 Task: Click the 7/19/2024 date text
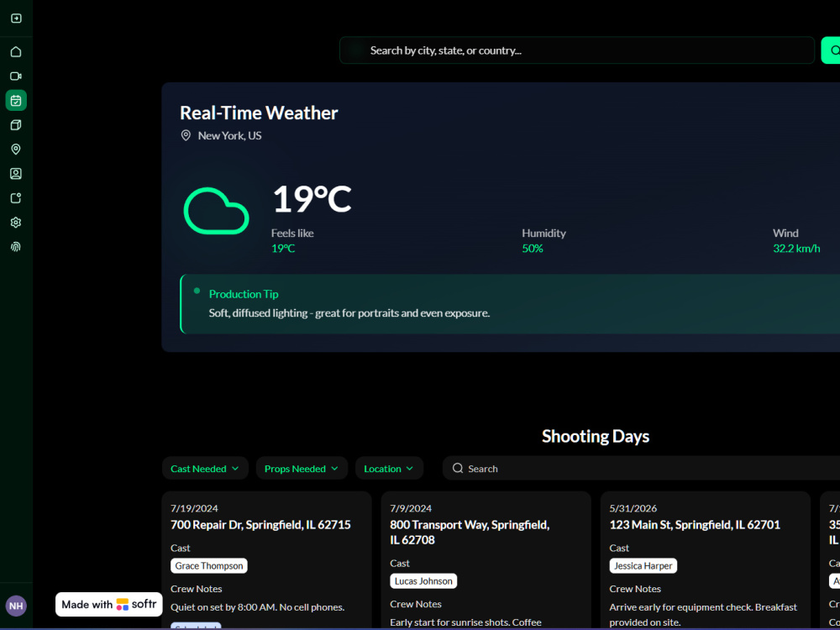coord(195,508)
